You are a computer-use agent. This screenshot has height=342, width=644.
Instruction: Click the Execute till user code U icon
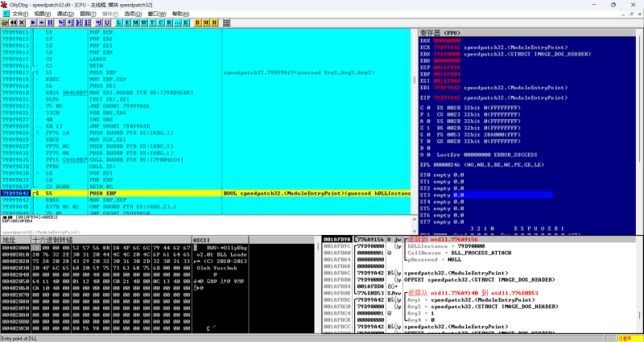pos(107,23)
